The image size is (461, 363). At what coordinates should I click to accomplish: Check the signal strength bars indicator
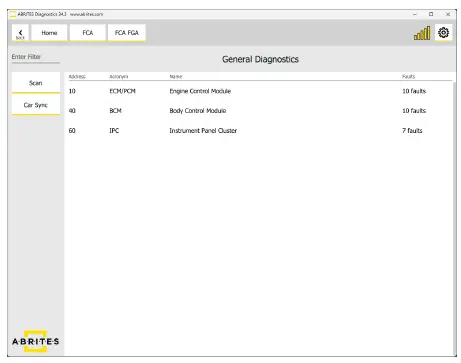[422, 33]
